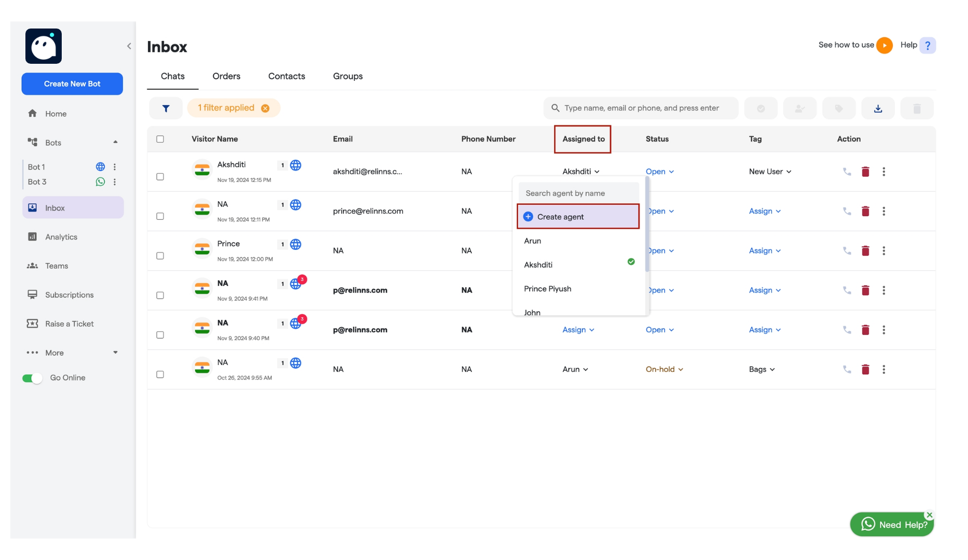Open Assign tag dropdown for prince@relinns.com
The width and height of the screenshot is (968, 560).
coord(765,211)
